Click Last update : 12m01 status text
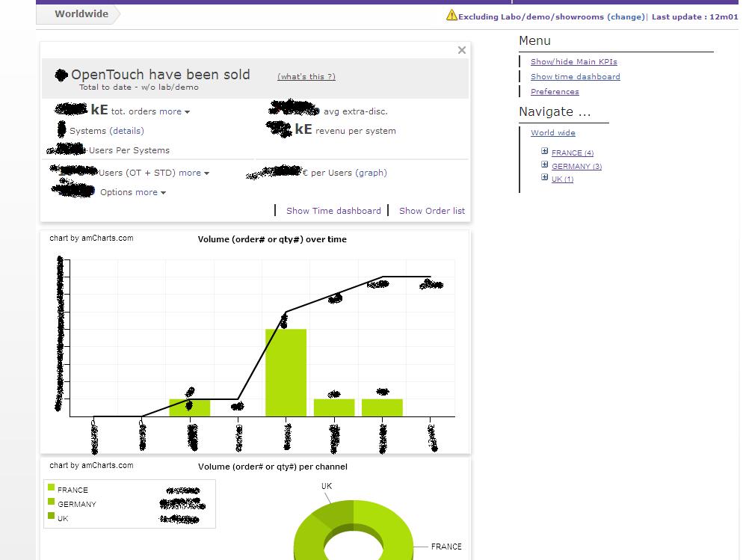The image size is (746, 560). click(694, 16)
